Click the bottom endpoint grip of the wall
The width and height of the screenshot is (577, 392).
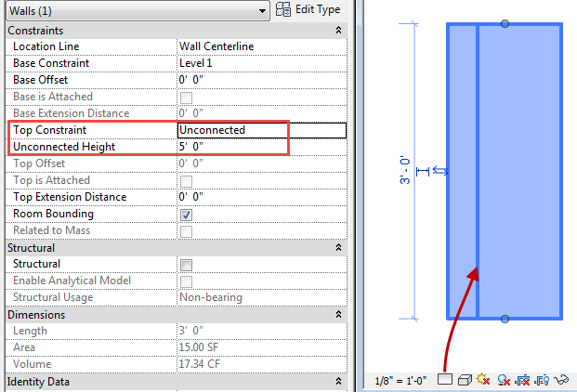[x=505, y=319]
